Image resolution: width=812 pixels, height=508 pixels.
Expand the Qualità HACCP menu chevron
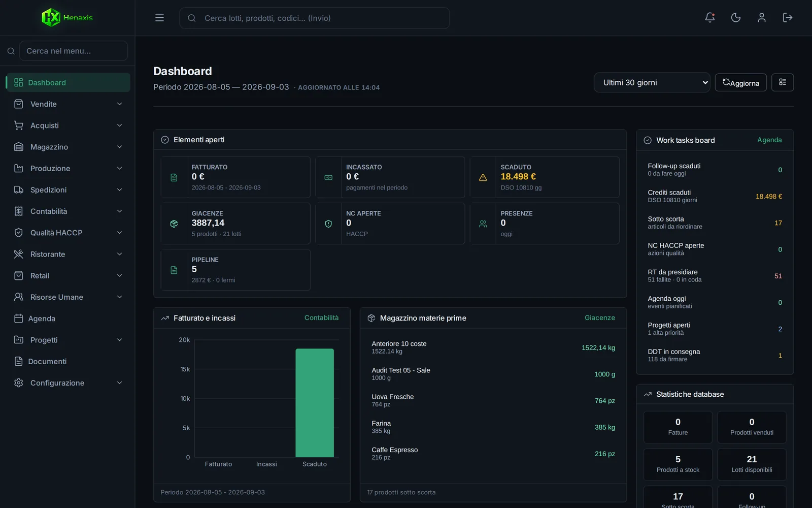pos(120,233)
